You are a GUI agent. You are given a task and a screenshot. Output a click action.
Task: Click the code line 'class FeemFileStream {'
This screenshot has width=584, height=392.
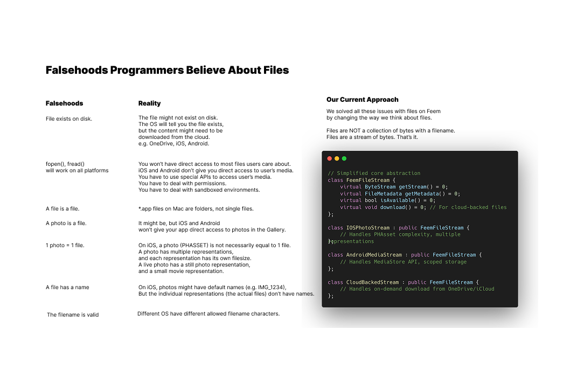tap(361, 180)
